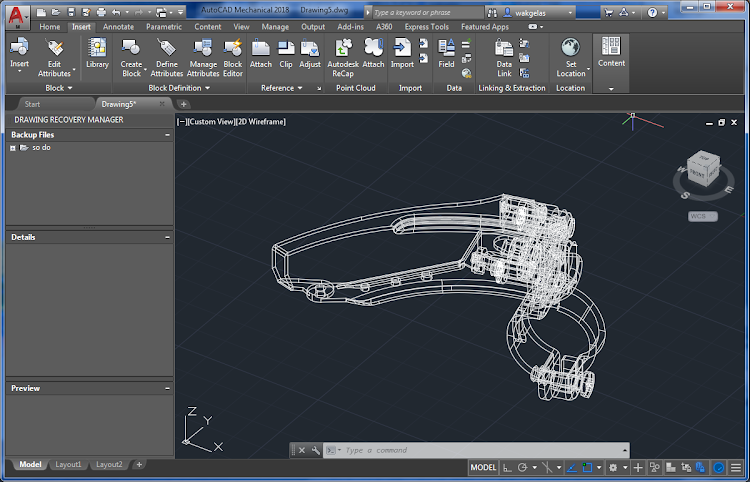Switch to the Layout1 tab
The image size is (750, 482).
(x=68, y=465)
